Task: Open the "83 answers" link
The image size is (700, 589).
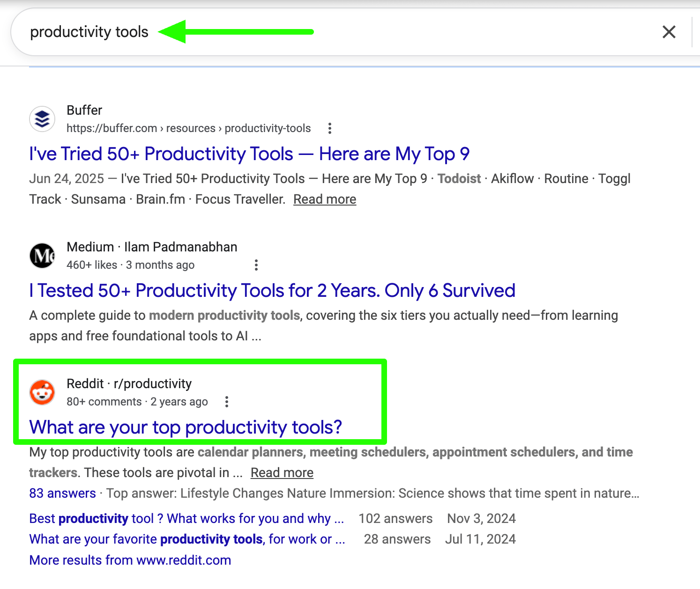Action: pyautogui.click(x=62, y=493)
